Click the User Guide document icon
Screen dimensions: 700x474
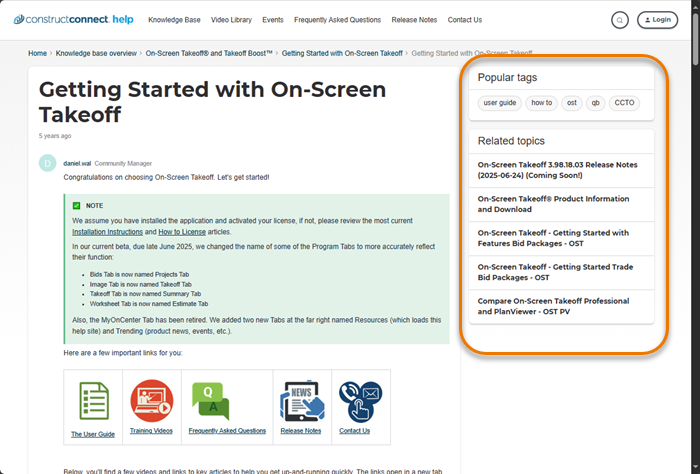point(94,401)
